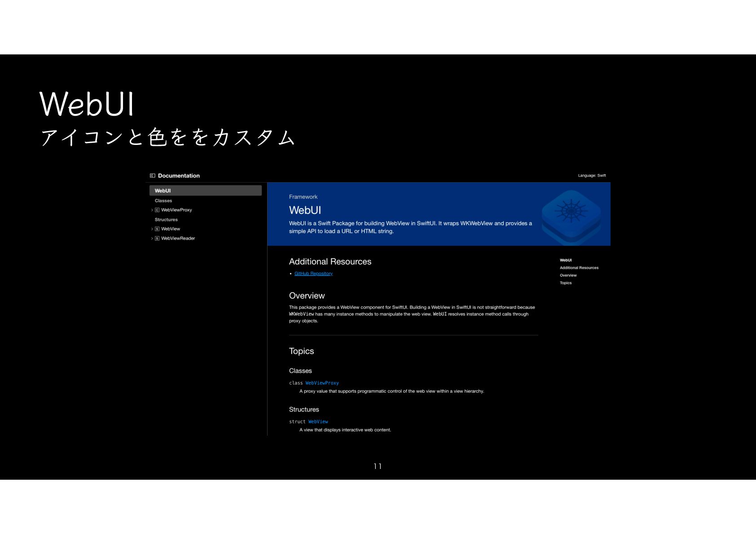Open WebViewProxy in the sidebar
756x534 pixels.
[176, 210]
